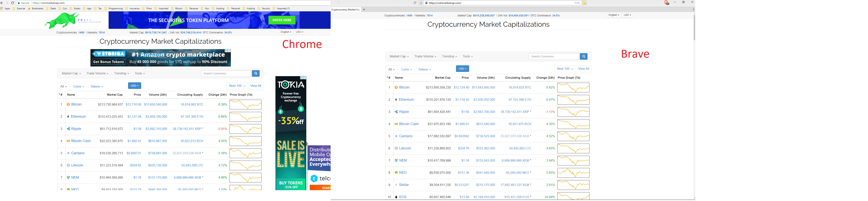
Task: Click the Ripple coin icon in Chrome's table
Action: coord(68,129)
